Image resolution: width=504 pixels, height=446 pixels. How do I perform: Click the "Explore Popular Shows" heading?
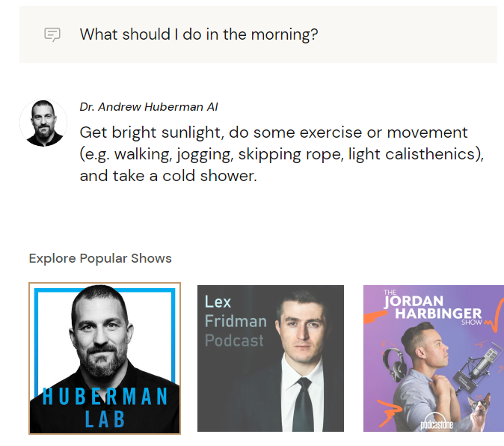click(x=100, y=258)
